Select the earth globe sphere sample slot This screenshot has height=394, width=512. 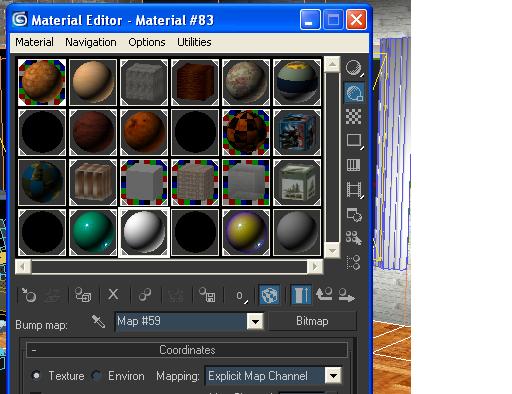pos(42,182)
